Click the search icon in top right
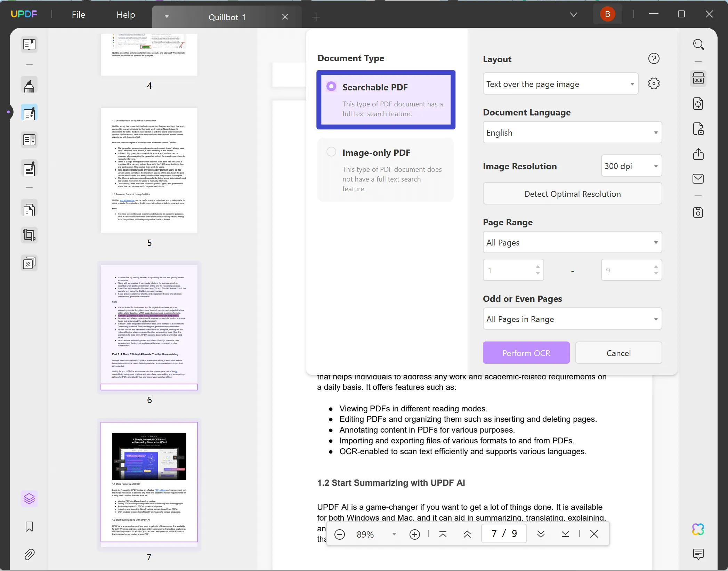This screenshot has width=728, height=571. coord(699,44)
